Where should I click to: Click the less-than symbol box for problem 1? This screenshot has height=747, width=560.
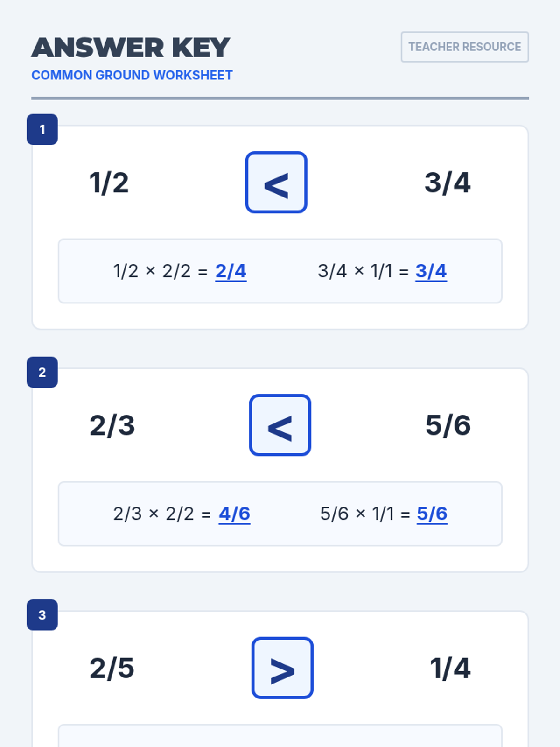point(276,182)
